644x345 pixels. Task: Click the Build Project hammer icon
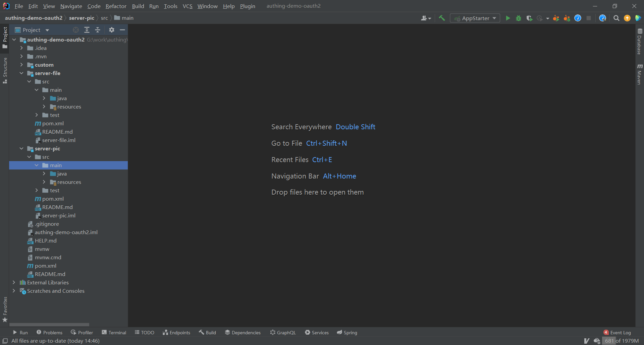(x=442, y=18)
